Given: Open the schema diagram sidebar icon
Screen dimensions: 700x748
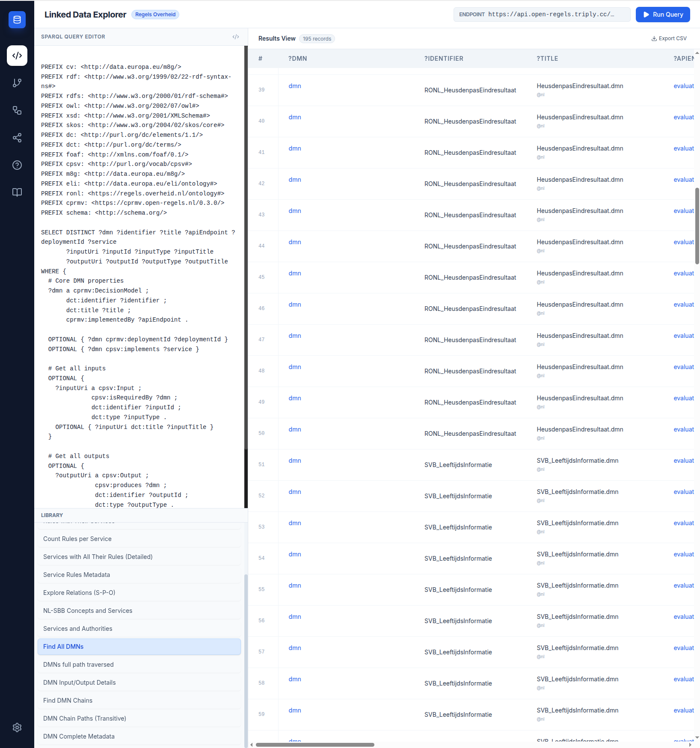Looking at the screenshot, I should point(17,110).
